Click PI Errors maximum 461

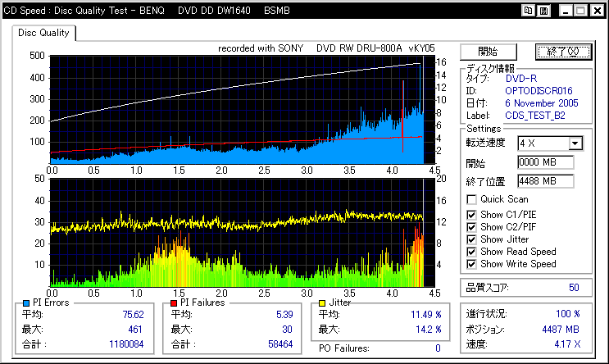click(x=135, y=330)
